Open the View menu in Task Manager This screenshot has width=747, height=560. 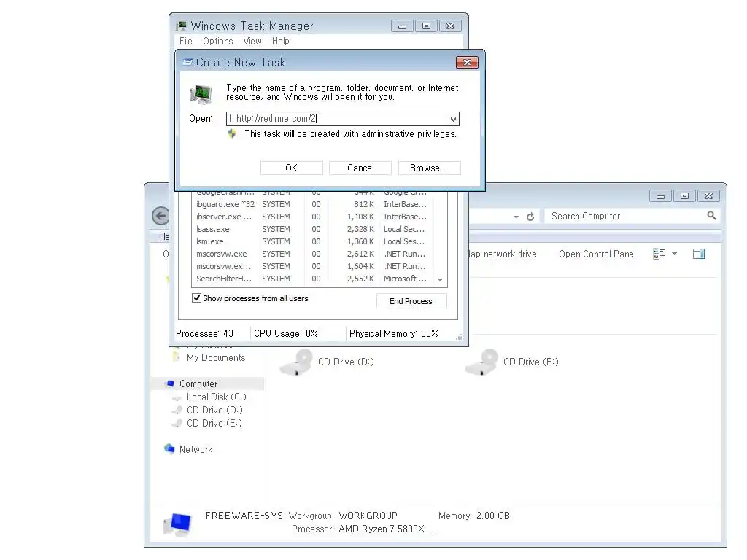(x=252, y=42)
